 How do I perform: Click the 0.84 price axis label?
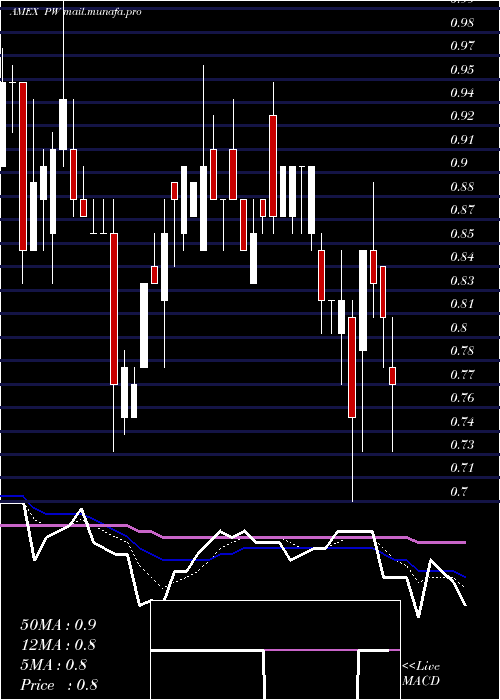point(462,257)
